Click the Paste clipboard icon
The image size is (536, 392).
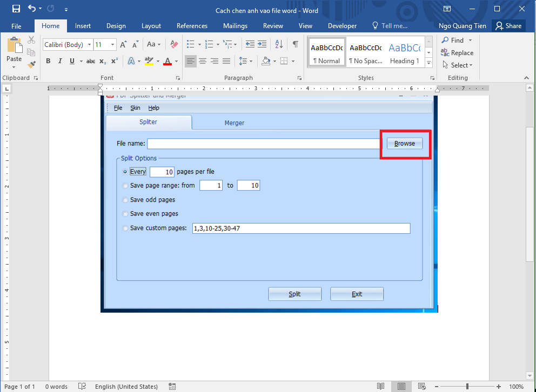(14, 45)
